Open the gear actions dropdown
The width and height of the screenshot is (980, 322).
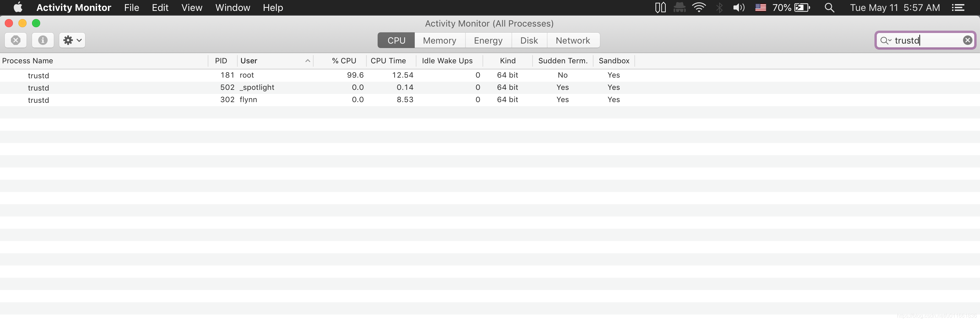point(72,40)
